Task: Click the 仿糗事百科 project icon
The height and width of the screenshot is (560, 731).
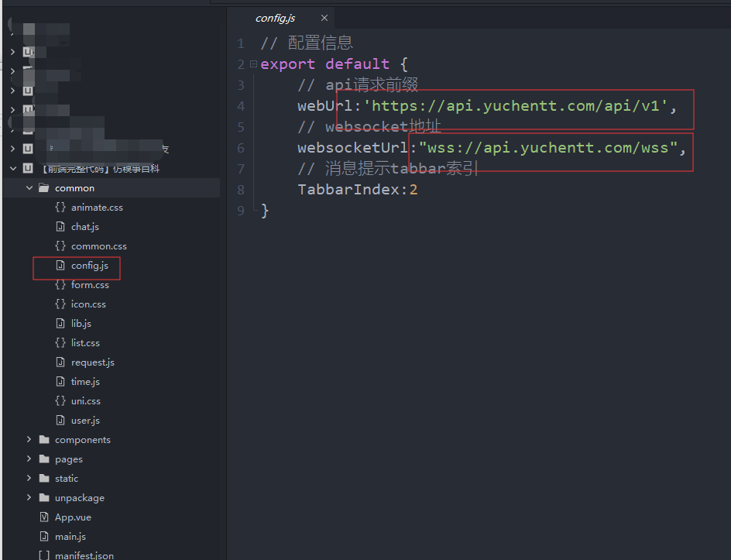Action: click(28, 168)
